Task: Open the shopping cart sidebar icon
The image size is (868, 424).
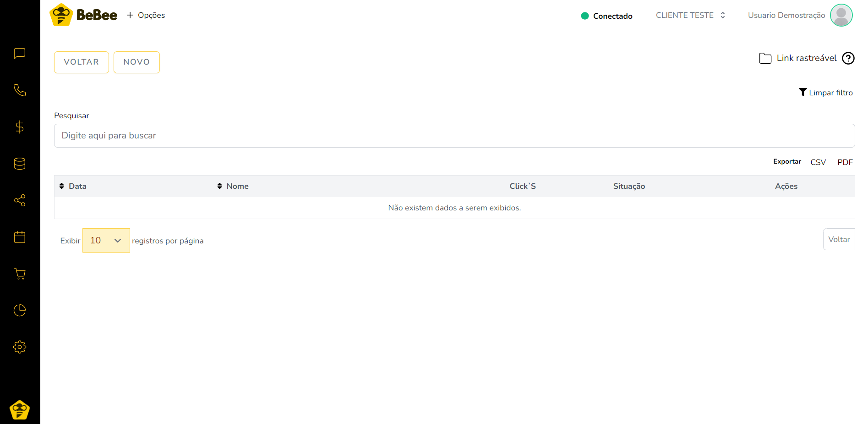Action: pos(20,274)
